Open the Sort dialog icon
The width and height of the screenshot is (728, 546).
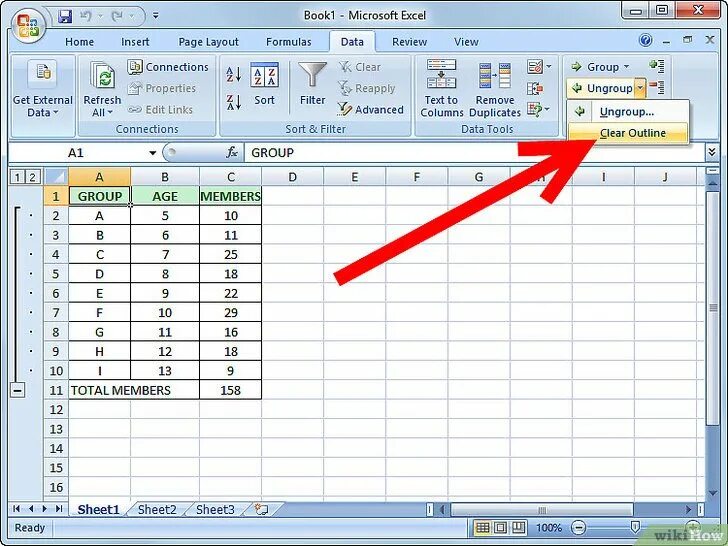point(264,75)
